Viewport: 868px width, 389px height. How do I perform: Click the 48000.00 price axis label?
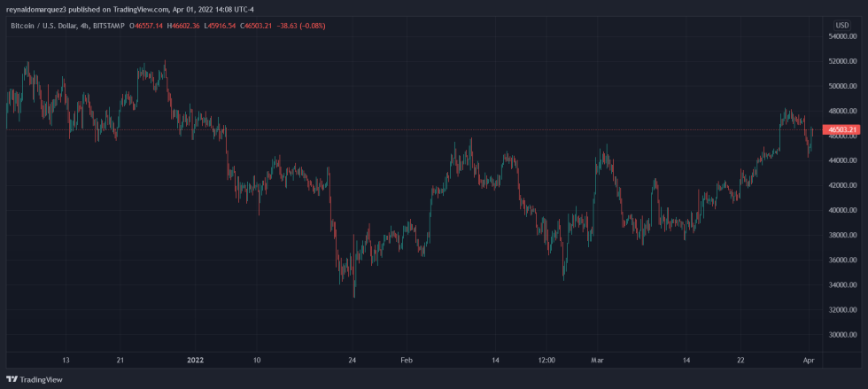tap(842, 112)
